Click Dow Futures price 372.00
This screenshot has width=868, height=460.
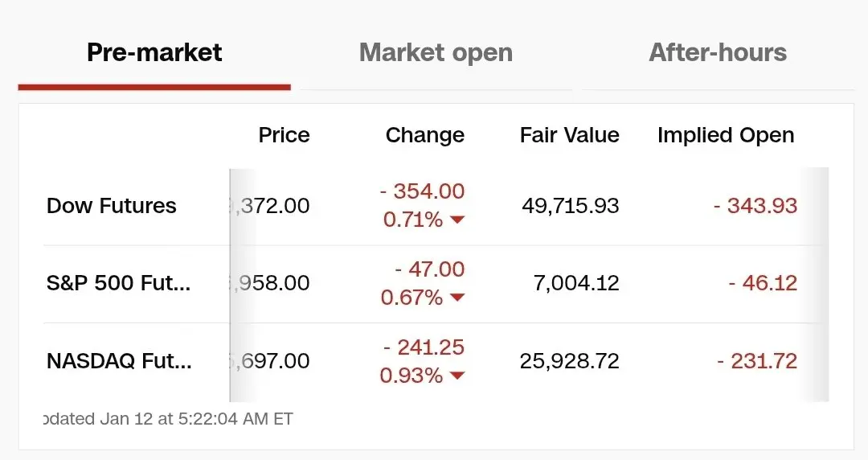[274, 206]
